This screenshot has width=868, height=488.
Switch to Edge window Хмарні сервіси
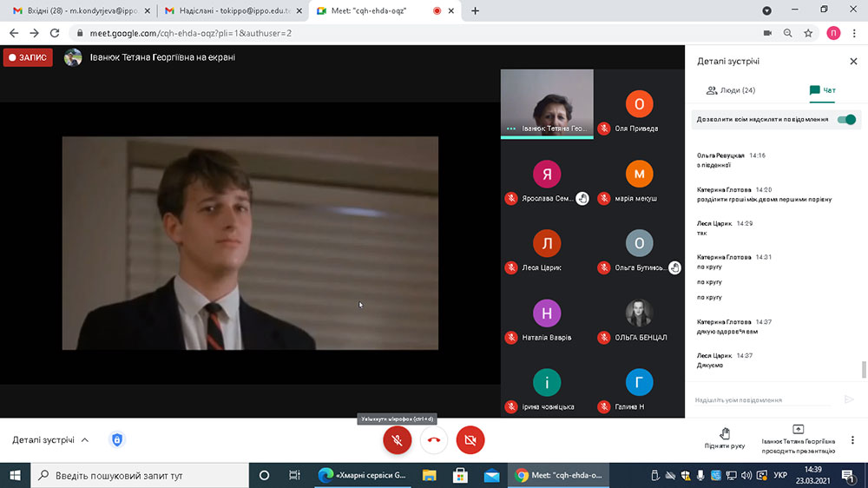click(x=363, y=475)
